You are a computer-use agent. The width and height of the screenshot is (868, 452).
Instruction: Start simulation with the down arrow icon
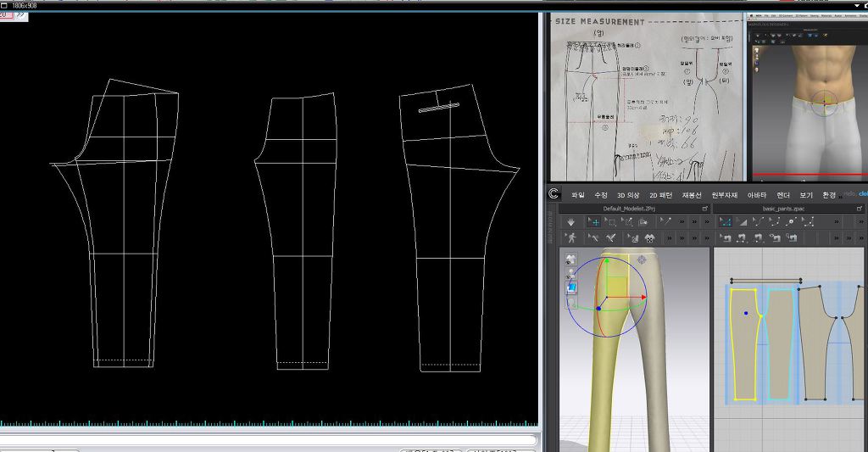click(570, 222)
